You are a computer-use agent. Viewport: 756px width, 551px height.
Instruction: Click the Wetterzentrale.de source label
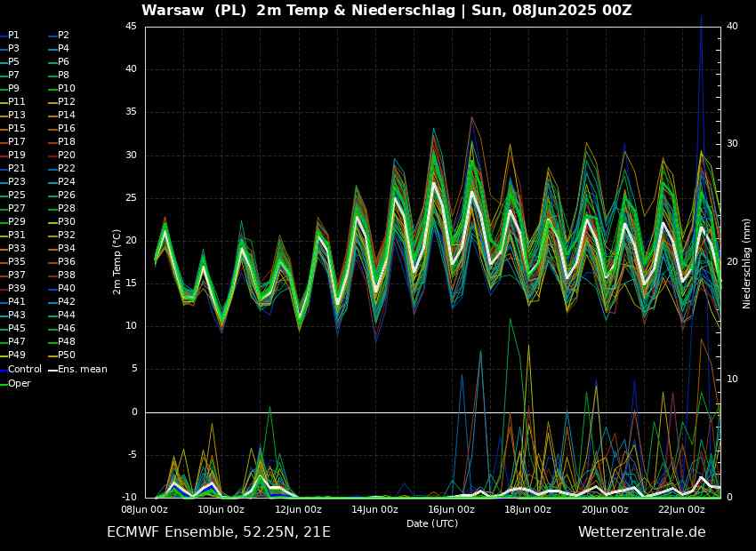tap(642, 532)
